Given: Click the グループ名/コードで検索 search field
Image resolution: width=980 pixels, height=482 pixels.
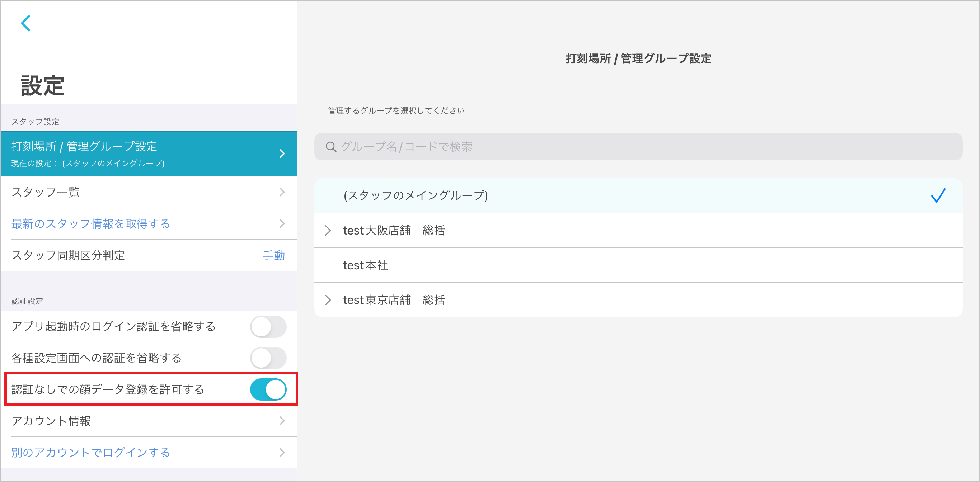Looking at the screenshot, I should [x=638, y=147].
